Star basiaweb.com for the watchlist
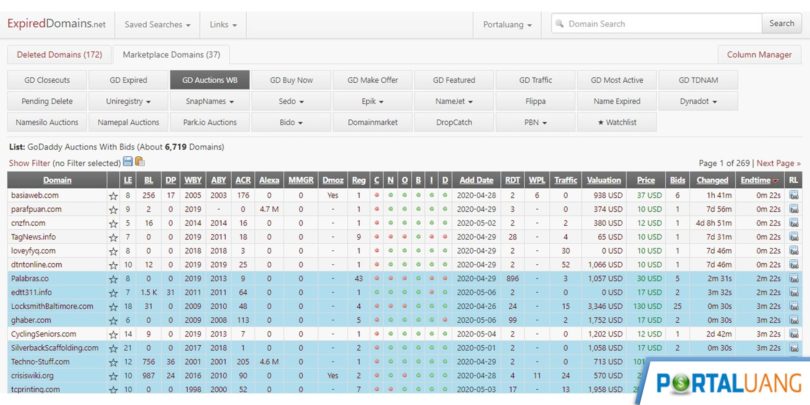Viewport: 810px width, 405px height. click(x=113, y=195)
